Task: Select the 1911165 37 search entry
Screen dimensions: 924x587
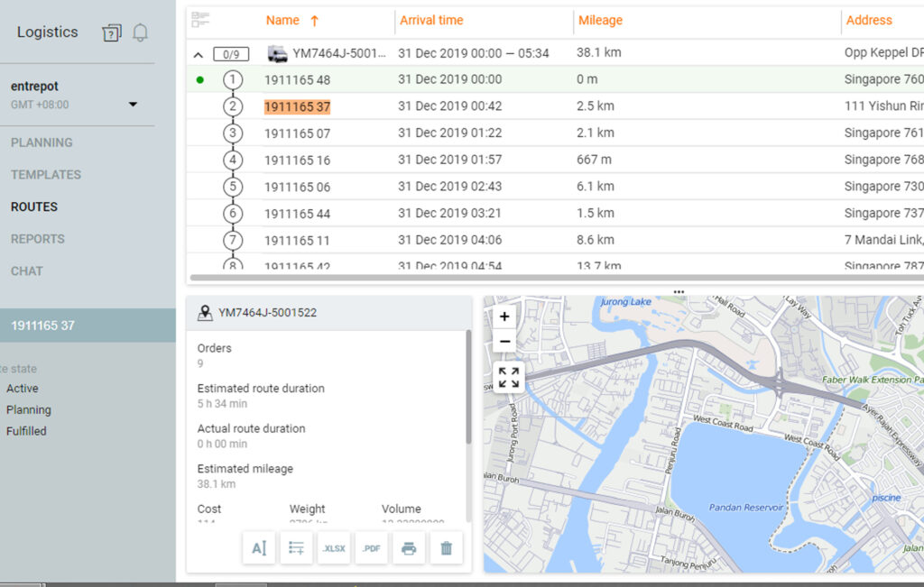Action: pos(88,326)
